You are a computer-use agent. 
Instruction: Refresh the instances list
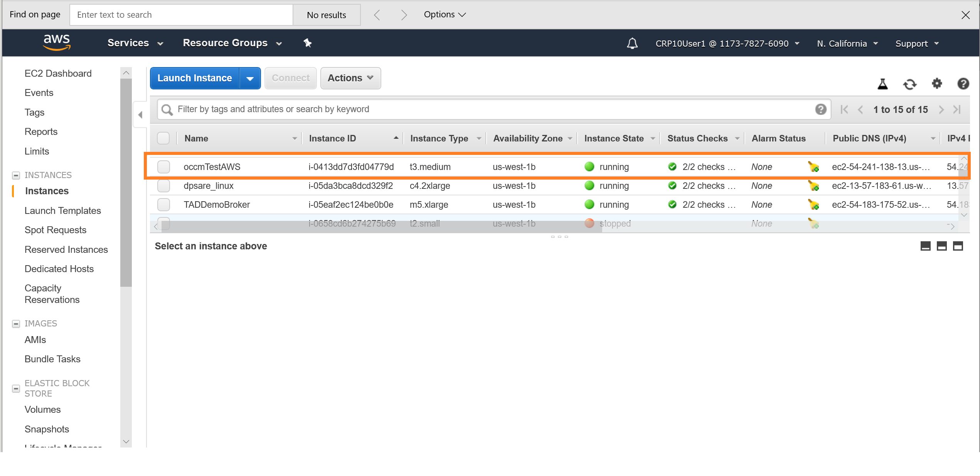(910, 84)
